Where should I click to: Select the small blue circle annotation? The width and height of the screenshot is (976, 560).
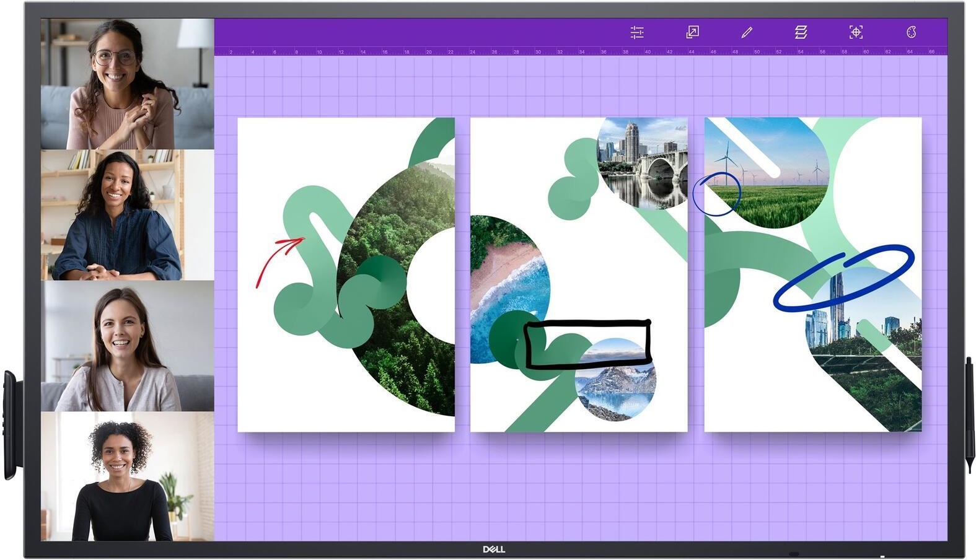tap(716, 194)
